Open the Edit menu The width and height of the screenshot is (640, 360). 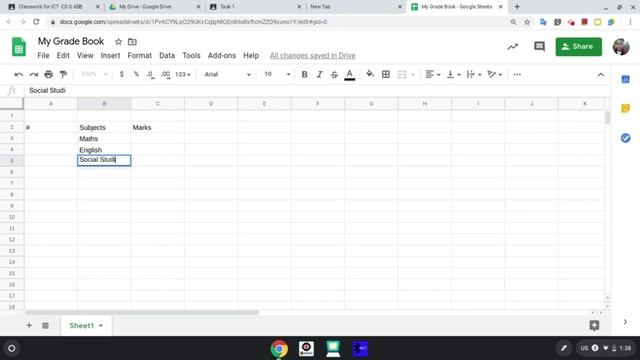63,56
